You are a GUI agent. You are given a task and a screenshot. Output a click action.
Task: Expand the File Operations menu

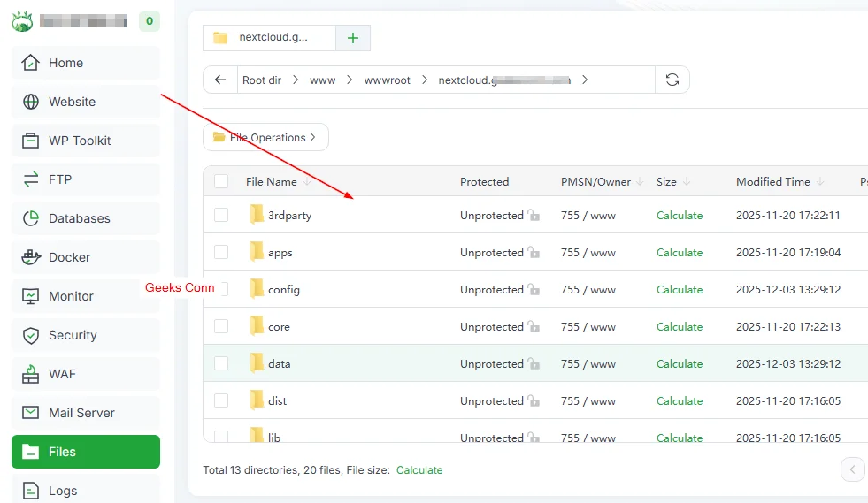(x=265, y=137)
